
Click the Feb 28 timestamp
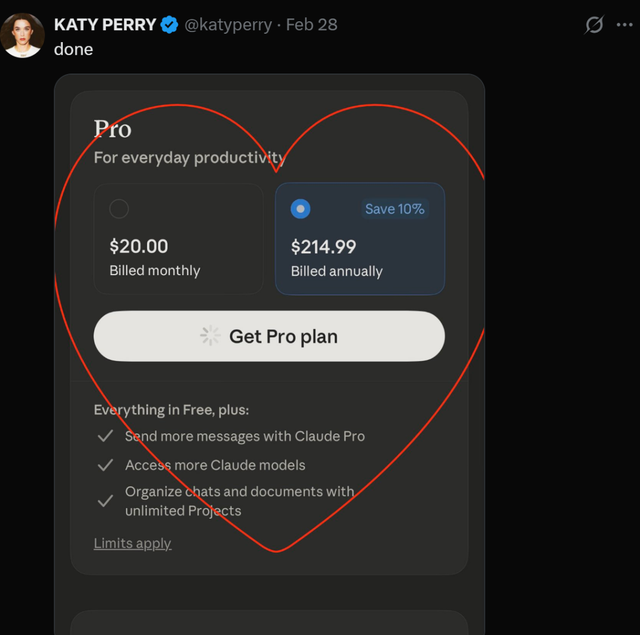tap(311, 24)
